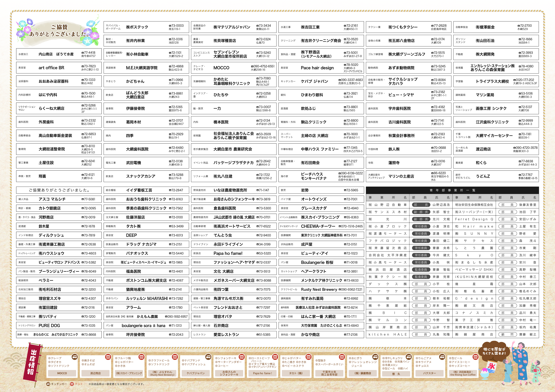Select the Papa ho fame! vendor label
The height and width of the screenshot is (392, 555).
pos(262,373)
